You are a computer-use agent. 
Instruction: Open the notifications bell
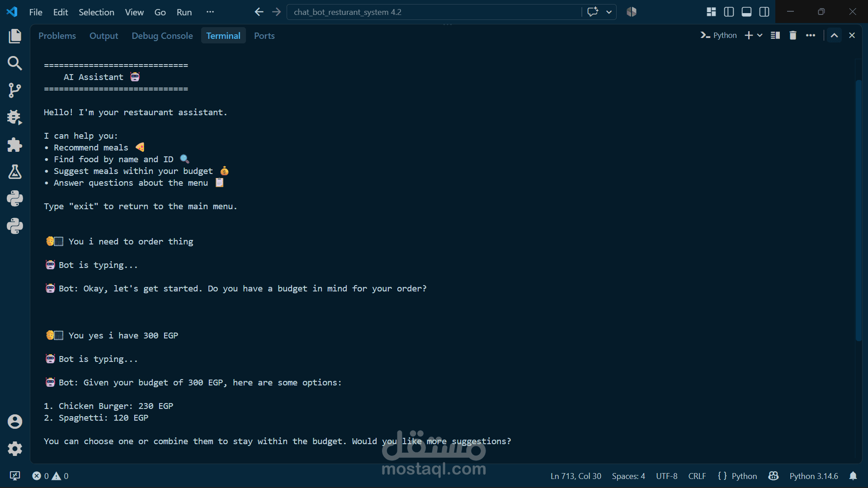(853, 476)
